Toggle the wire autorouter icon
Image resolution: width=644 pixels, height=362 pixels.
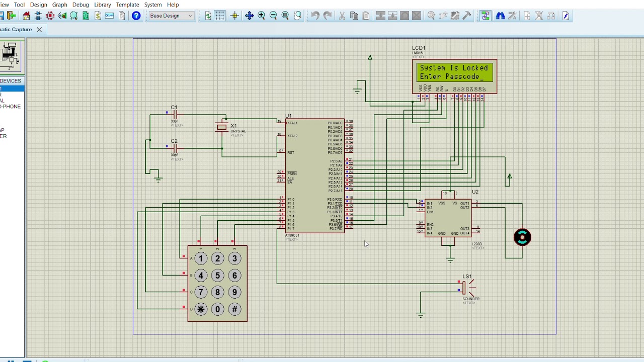(485, 16)
